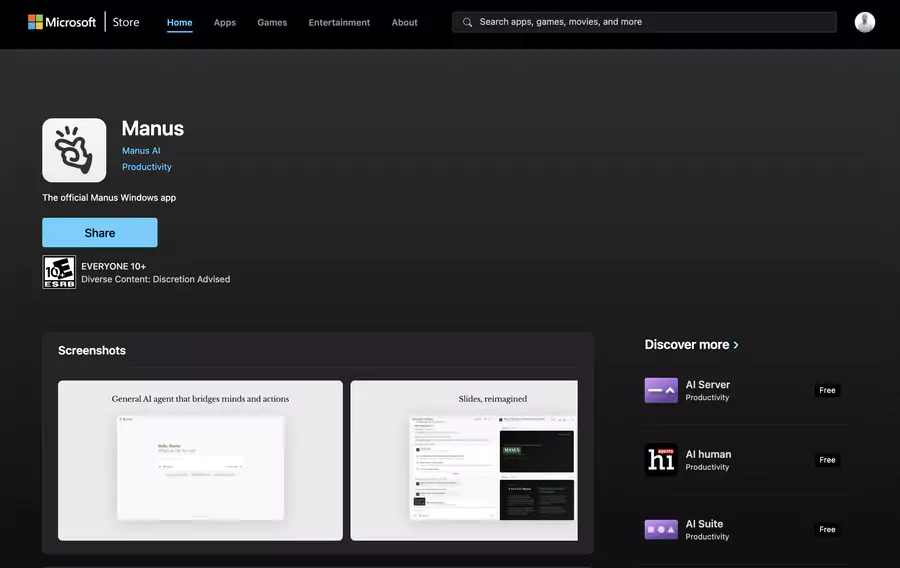The width and height of the screenshot is (900, 568).
Task: Click the Screenshots section heading
Action: pyautogui.click(x=92, y=350)
